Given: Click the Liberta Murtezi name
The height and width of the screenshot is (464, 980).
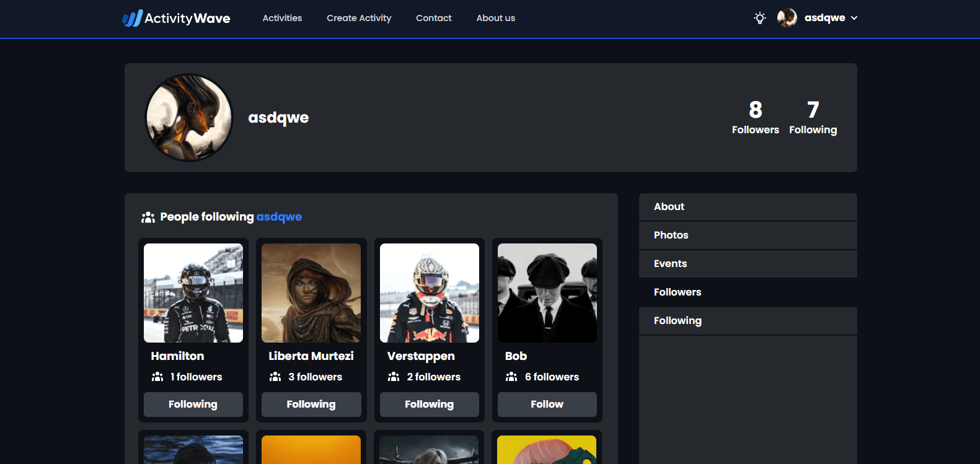Looking at the screenshot, I should point(311,356).
